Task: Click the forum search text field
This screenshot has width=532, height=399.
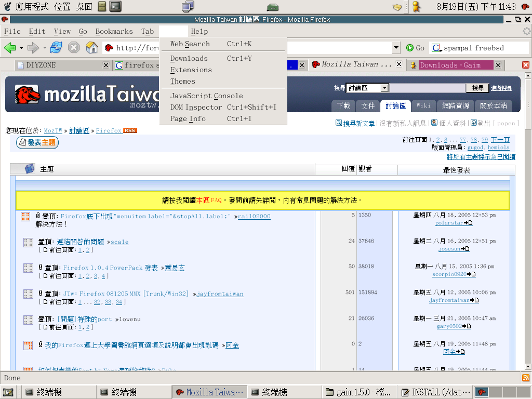Action: pyautogui.click(x=428, y=88)
